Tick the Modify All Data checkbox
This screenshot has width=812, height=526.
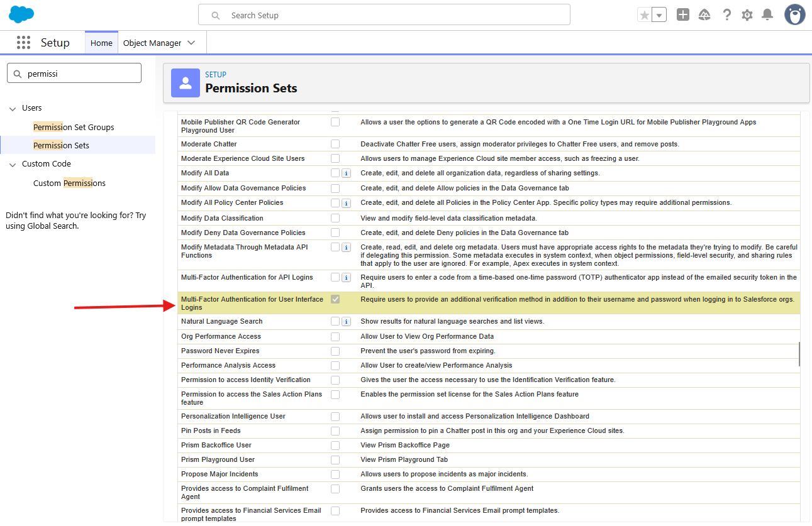tap(335, 173)
